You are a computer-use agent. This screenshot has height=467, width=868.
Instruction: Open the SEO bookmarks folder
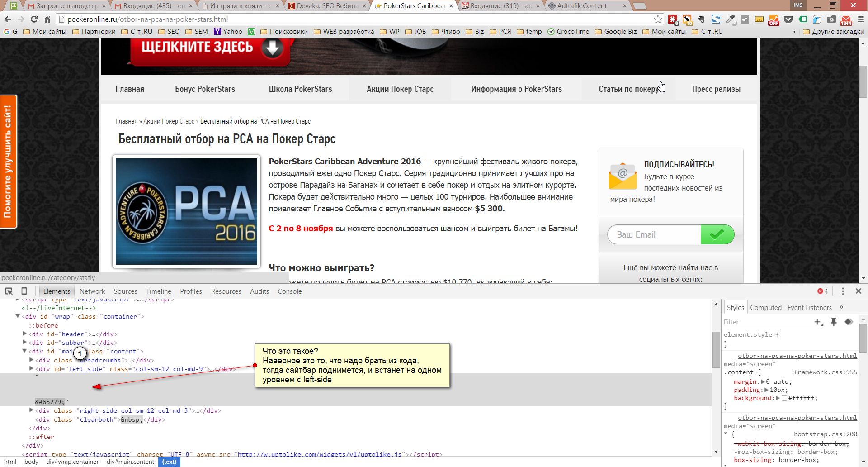[x=169, y=32]
